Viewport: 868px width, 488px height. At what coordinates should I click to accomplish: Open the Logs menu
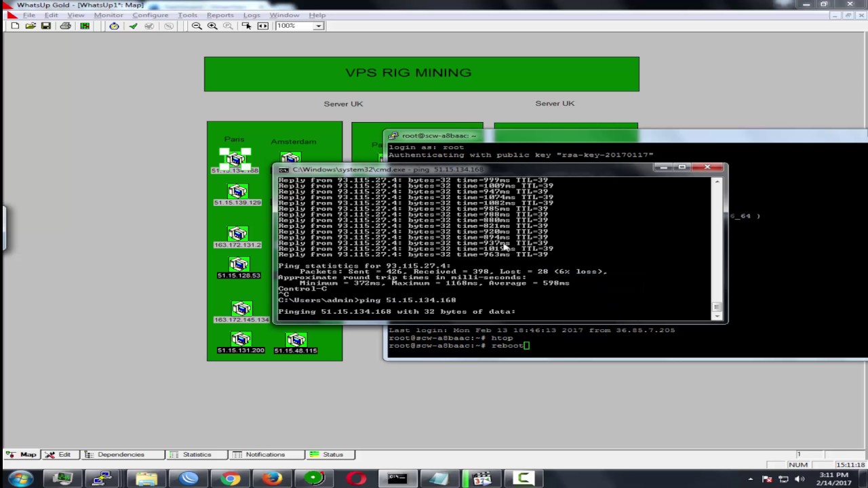click(252, 15)
